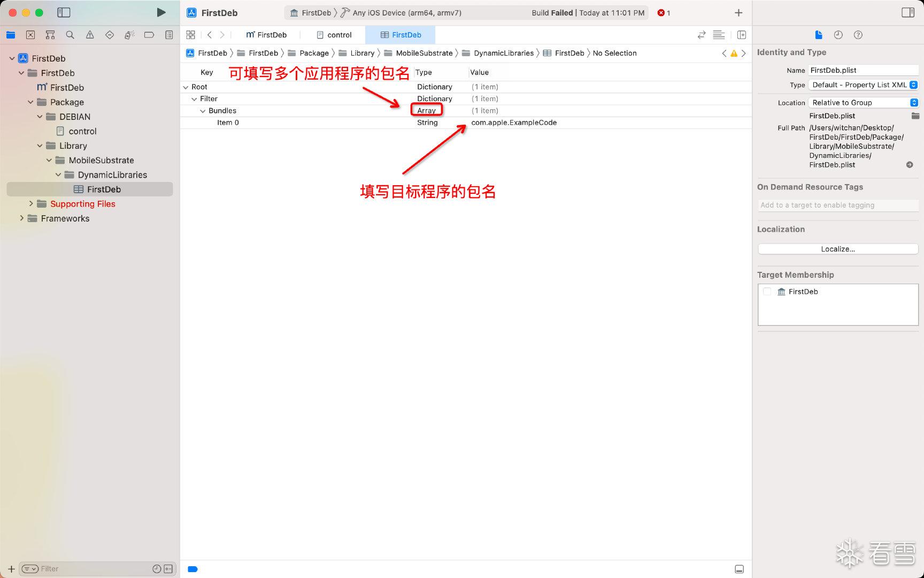Expand the Supporting Files group
This screenshot has width=924, height=578.
coord(30,203)
